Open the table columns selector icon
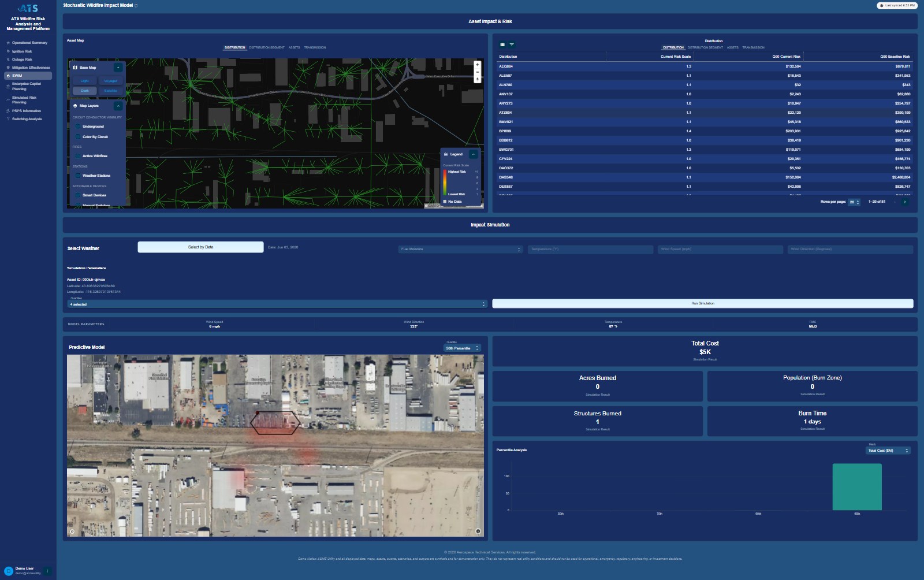 pyautogui.click(x=502, y=44)
